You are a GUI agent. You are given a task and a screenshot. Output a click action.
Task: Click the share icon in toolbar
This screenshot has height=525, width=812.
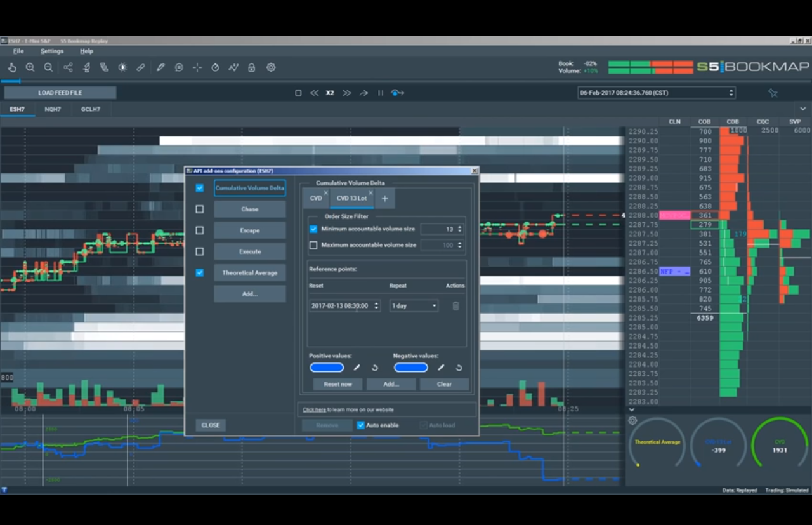coord(68,67)
